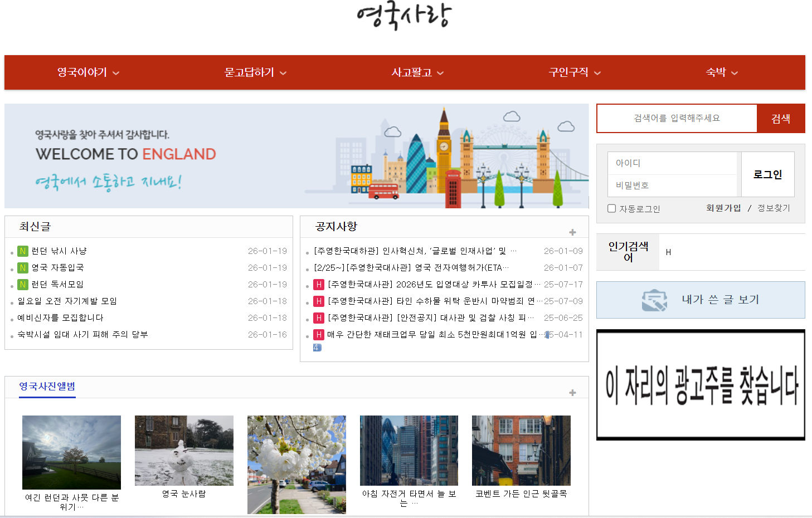
Task: Select the 영국사진앨범 tab
Action: click(x=47, y=387)
